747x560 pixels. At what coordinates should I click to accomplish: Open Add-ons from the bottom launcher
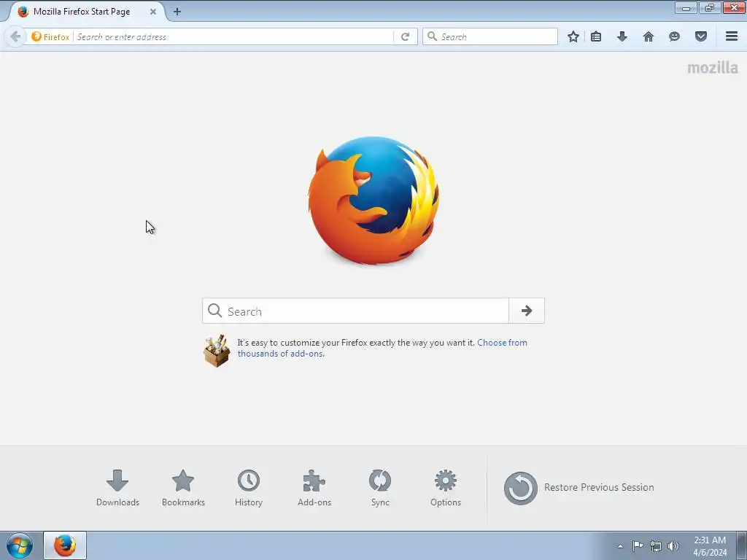pos(314,488)
